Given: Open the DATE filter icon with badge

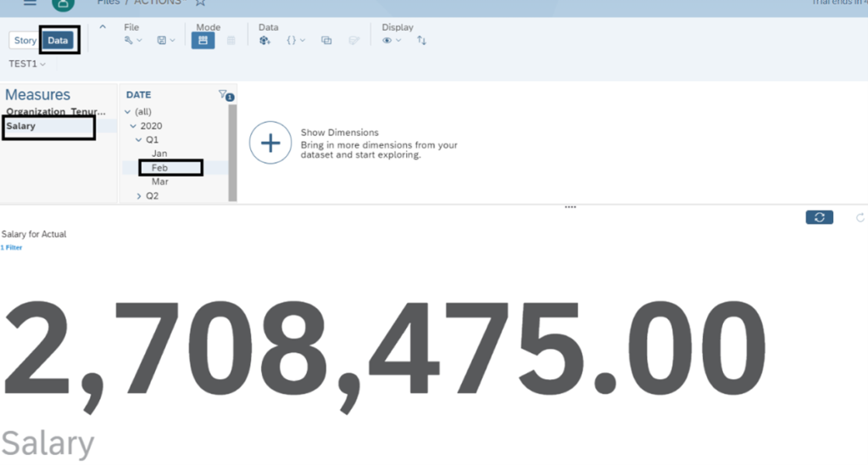Looking at the screenshot, I should [x=225, y=95].
